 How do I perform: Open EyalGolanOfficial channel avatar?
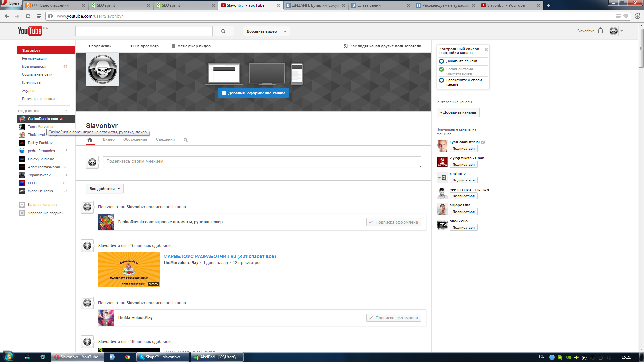[x=442, y=146]
